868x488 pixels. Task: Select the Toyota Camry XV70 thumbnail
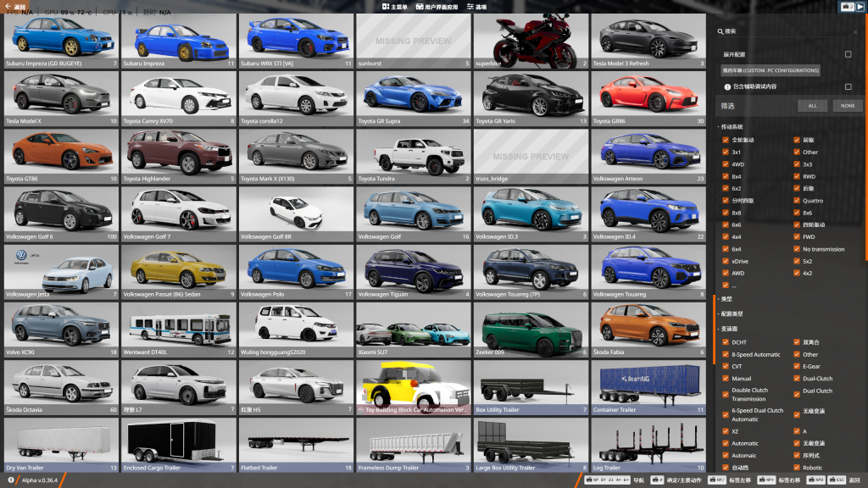pyautogui.click(x=178, y=98)
